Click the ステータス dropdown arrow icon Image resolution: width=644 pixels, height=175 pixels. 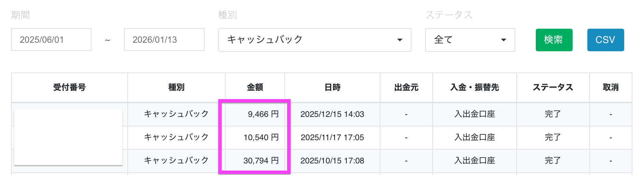tap(503, 40)
